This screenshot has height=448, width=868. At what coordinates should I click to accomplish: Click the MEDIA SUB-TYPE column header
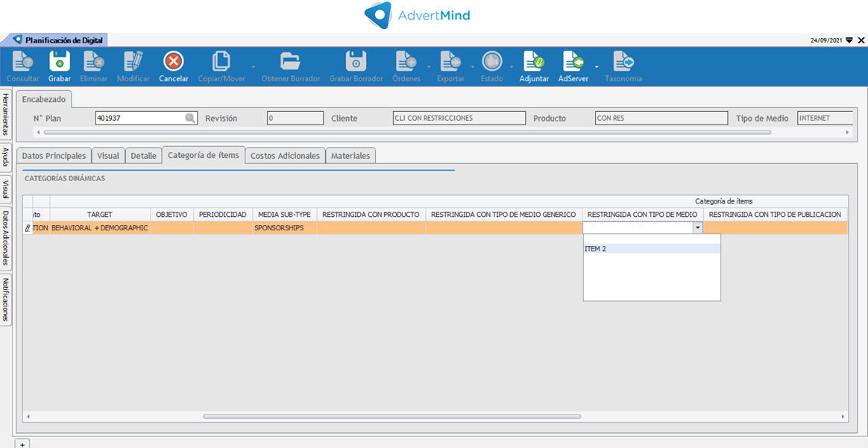pyautogui.click(x=285, y=214)
